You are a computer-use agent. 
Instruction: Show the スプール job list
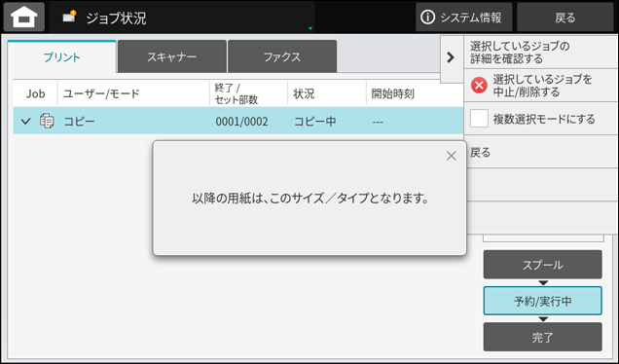[542, 265]
